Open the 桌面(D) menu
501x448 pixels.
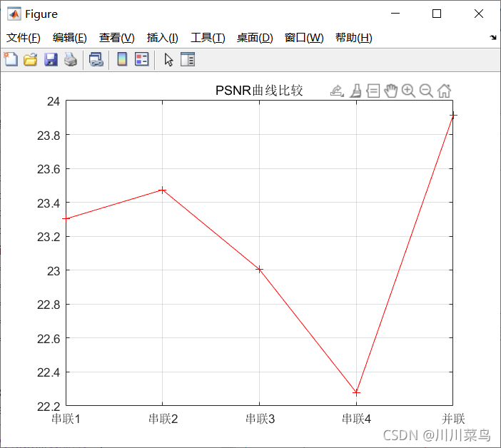255,38
